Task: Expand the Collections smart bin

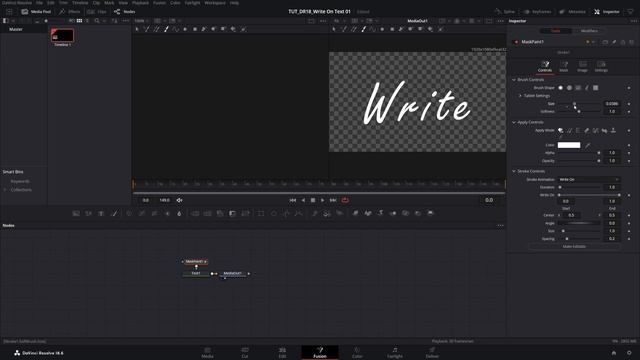Action: point(5,190)
